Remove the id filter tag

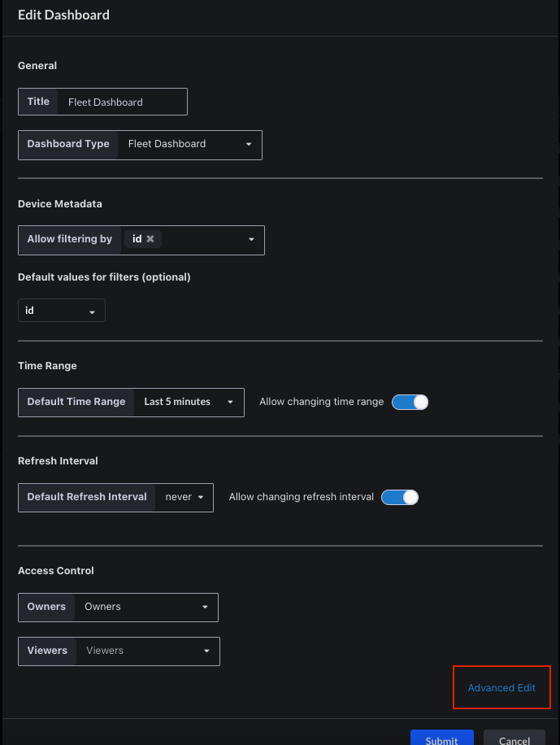[150, 239]
